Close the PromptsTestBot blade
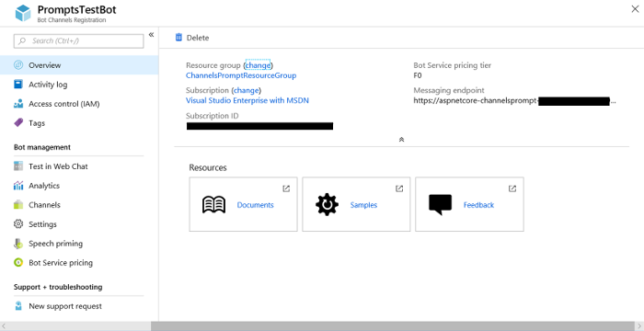 (635, 9)
